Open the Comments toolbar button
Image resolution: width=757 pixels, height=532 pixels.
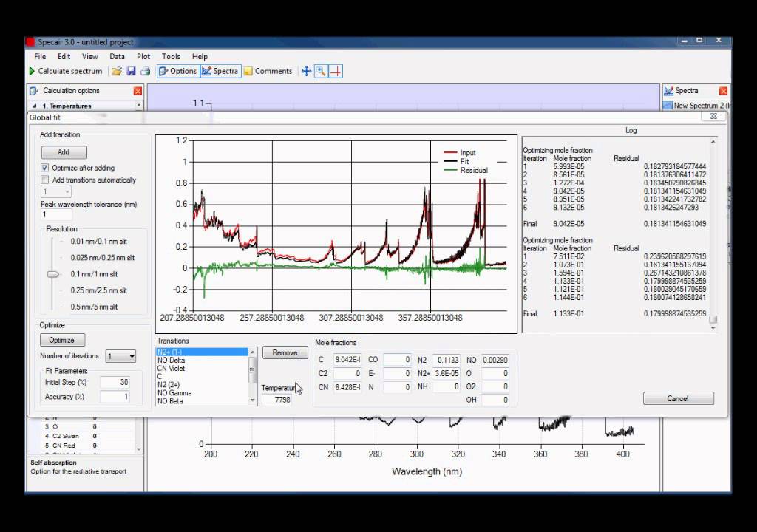pos(268,72)
